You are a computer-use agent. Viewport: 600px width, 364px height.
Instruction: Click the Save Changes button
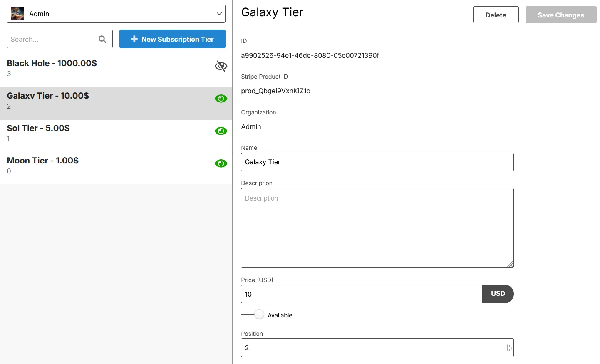pyautogui.click(x=561, y=15)
